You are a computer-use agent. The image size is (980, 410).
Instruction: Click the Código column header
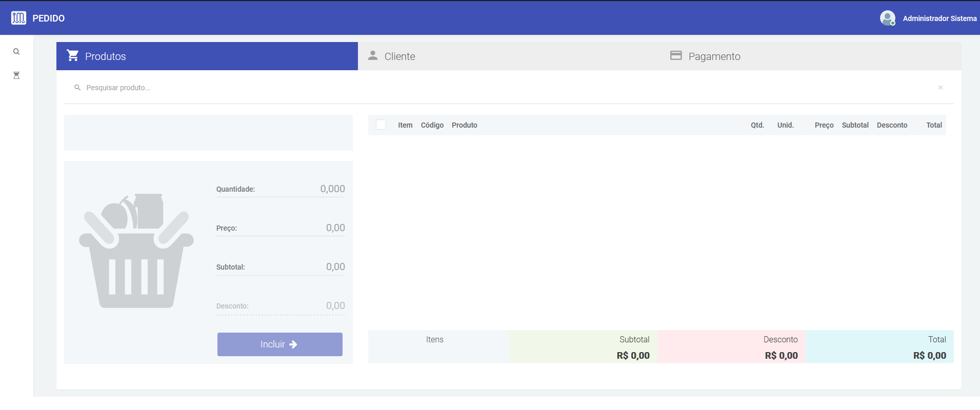(432, 125)
